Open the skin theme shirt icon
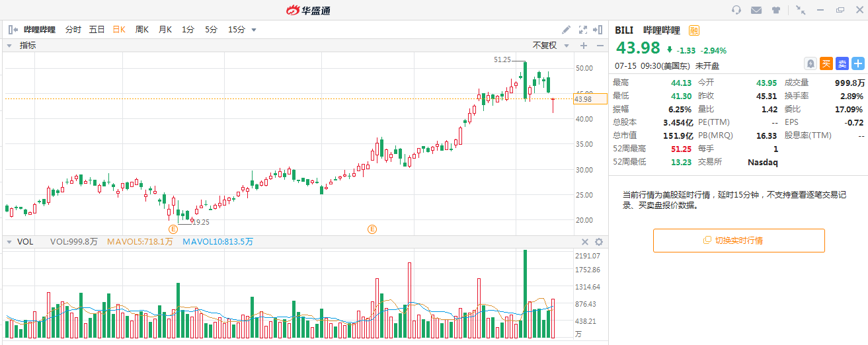 [776, 10]
